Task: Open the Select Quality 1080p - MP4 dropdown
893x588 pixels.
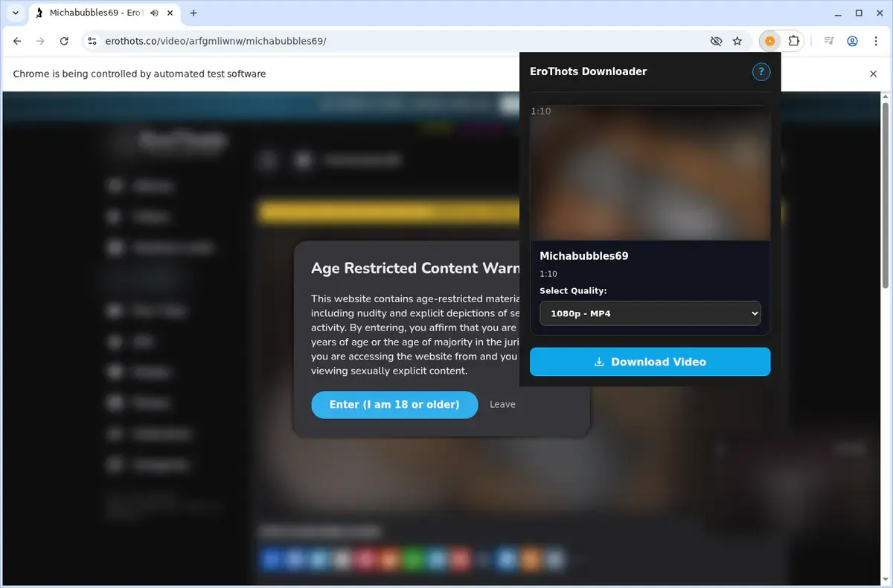Action: tap(650, 313)
